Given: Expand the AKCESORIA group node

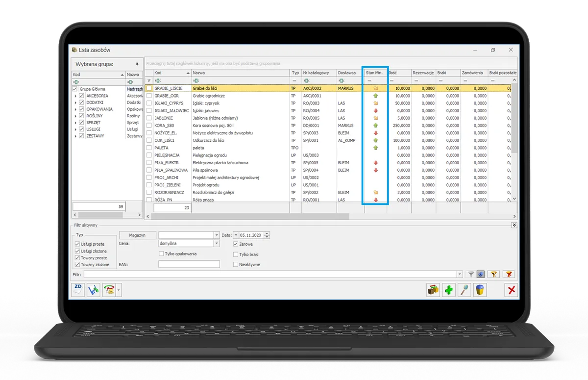Looking at the screenshot, I should [x=75, y=96].
